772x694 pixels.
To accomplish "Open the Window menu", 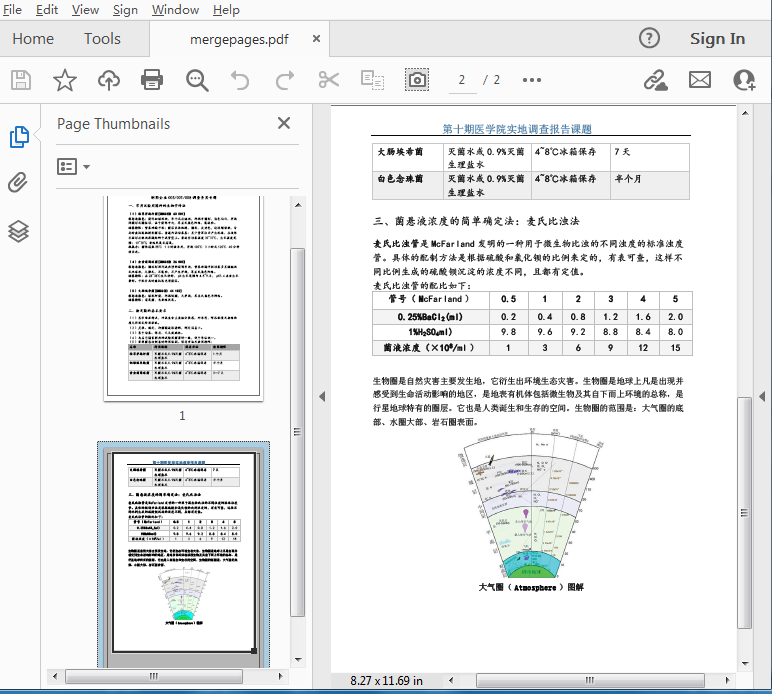I will coord(175,10).
